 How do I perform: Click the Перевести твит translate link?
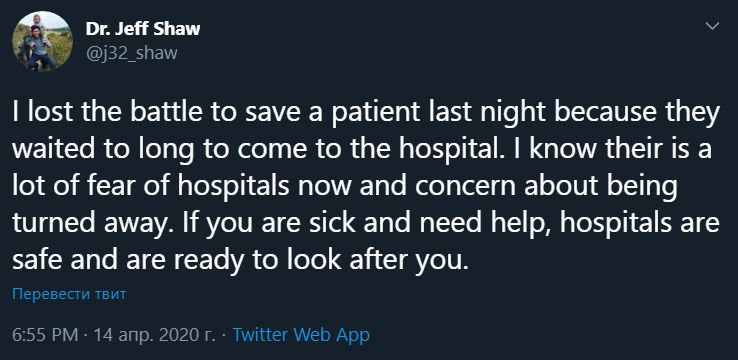[x=69, y=295]
